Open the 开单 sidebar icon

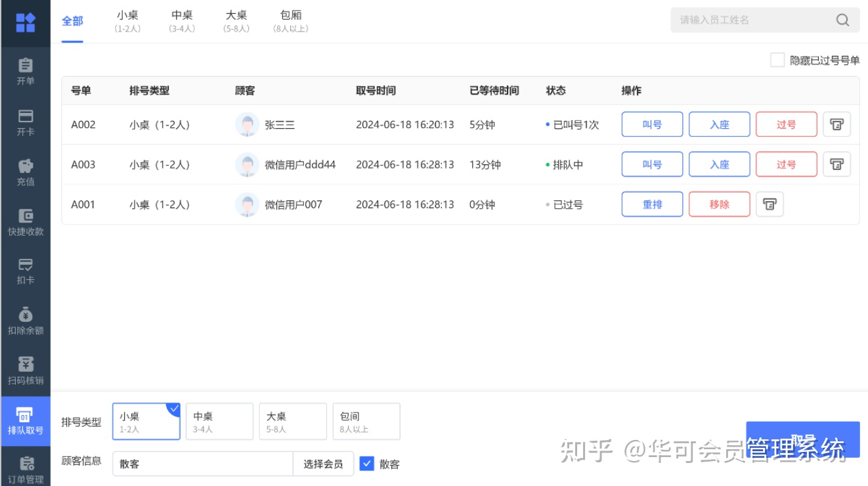click(x=26, y=72)
